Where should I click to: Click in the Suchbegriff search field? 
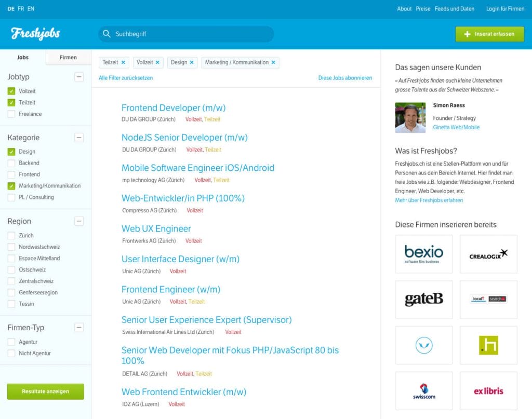[192, 34]
